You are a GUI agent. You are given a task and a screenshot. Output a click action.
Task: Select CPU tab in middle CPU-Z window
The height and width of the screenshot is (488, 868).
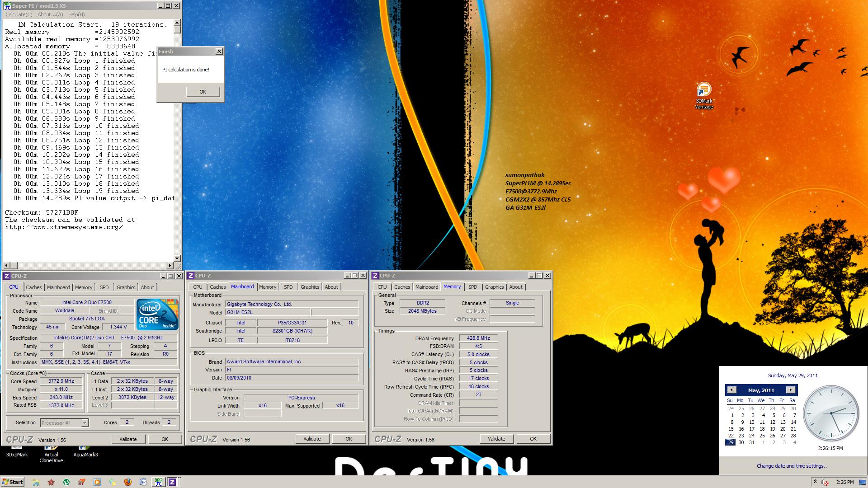[198, 287]
